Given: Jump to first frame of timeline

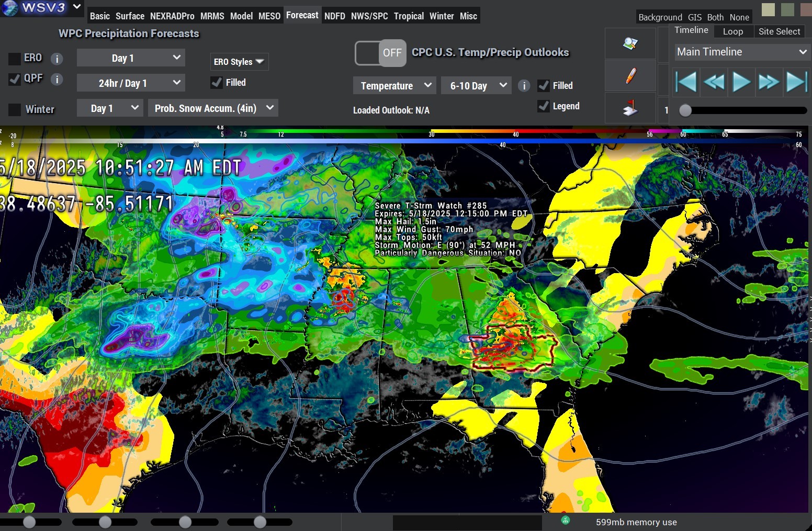Looking at the screenshot, I should (686, 82).
